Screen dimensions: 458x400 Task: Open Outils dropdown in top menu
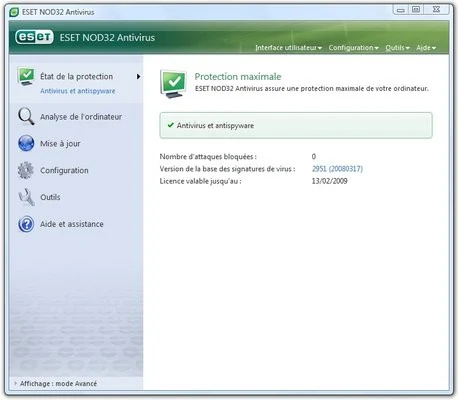[397, 48]
